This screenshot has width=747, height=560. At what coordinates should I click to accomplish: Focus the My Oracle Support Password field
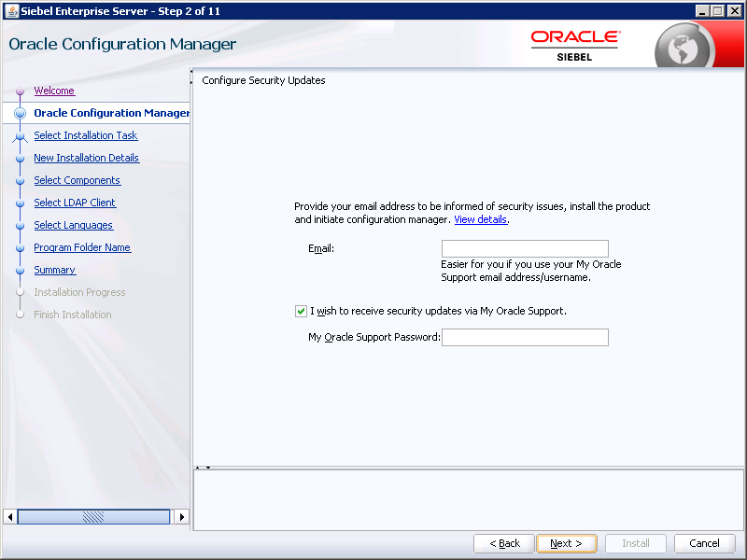point(525,337)
